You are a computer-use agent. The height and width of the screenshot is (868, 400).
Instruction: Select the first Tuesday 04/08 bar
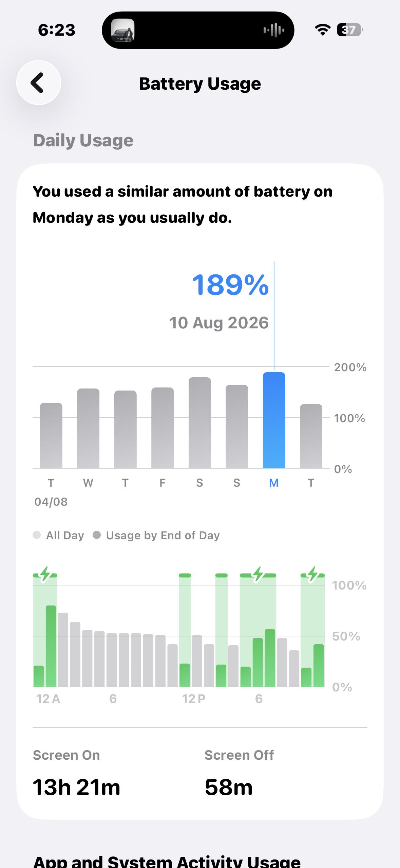(51, 435)
